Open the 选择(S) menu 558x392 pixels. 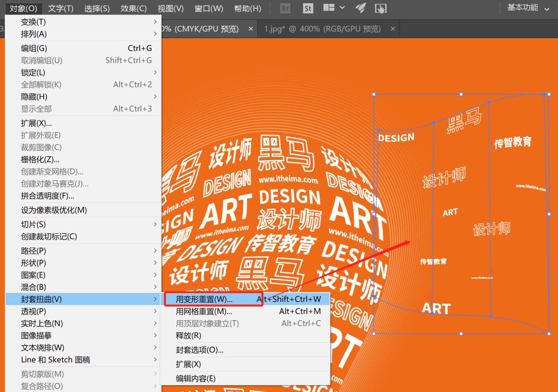97,8
